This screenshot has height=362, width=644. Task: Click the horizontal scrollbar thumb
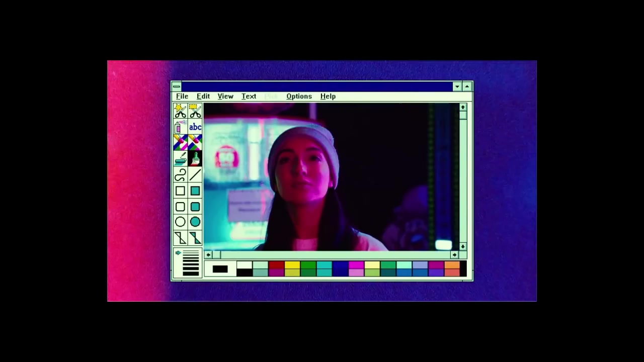216,255
